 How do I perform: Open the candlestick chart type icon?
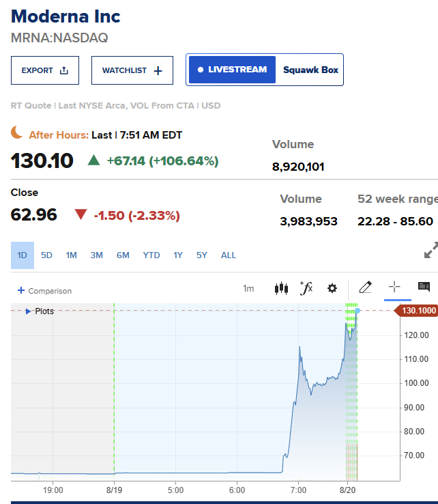click(x=281, y=288)
